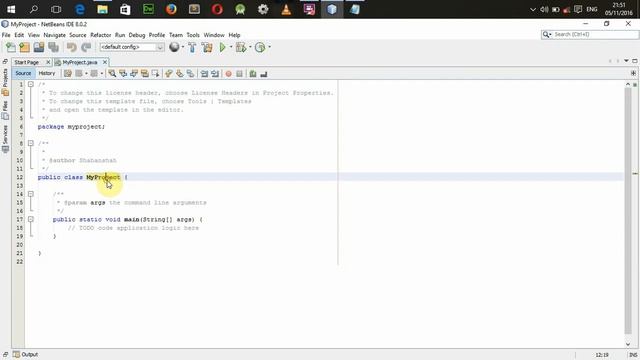640x360 pixels.
Task: Switch to the Start Page tab
Action: click(x=27, y=62)
